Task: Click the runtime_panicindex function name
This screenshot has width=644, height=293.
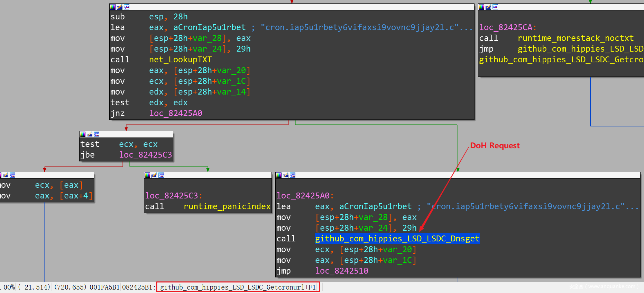Action: pos(227,206)
